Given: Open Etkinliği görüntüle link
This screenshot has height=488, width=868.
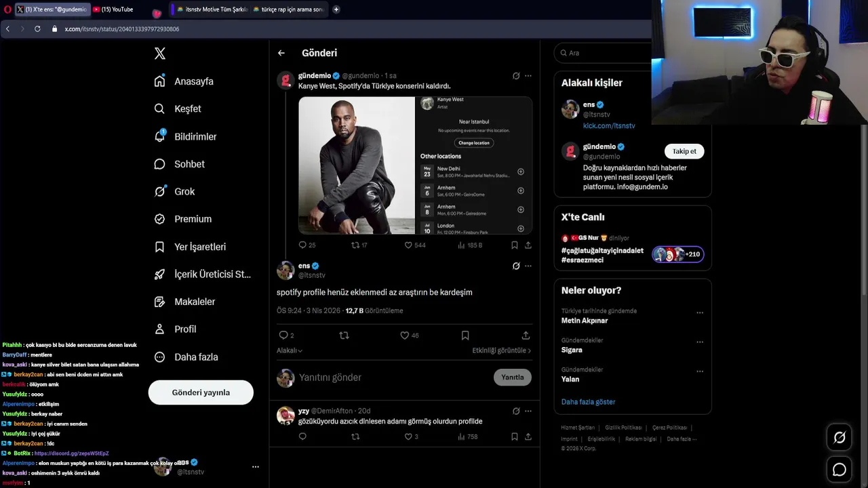Looking at the screenshot, I should [x=502, y=350].
